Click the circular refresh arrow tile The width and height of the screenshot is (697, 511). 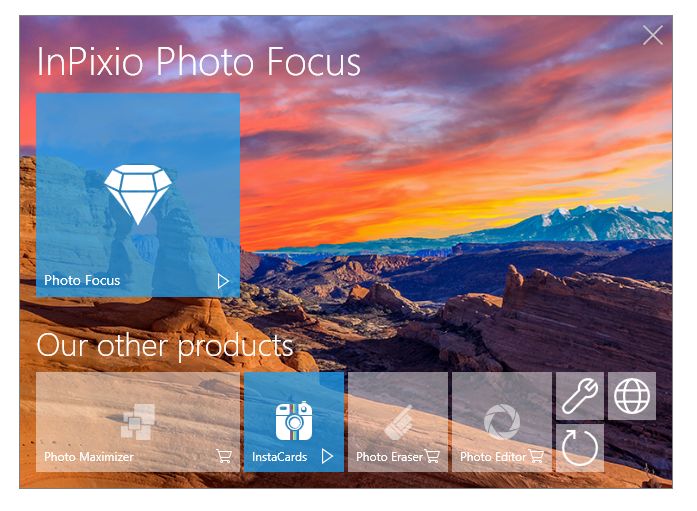pyautogui.click(x=580, y=448)
